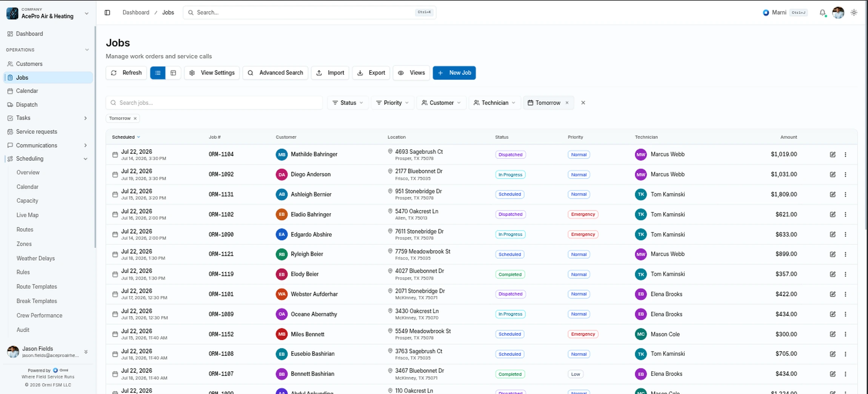Open Service requests in sidebar
The width and height of the screenshot is (868, 394).
coord(48,132)
